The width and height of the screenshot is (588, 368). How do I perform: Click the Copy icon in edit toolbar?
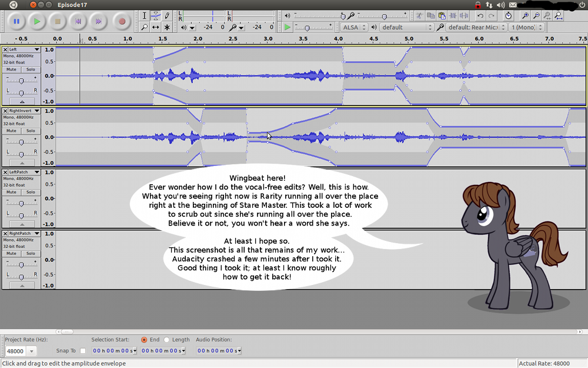(x=430, y=16)
